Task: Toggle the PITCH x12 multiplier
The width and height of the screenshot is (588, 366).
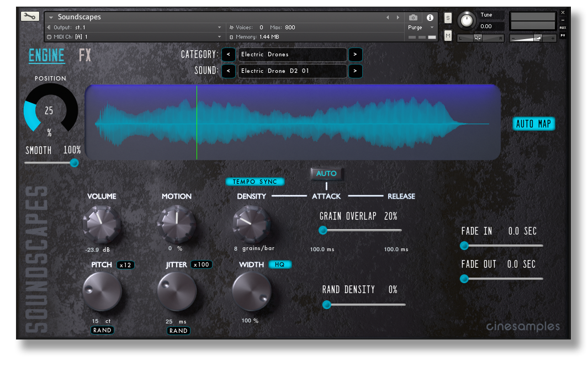Action: coord(125,265)
